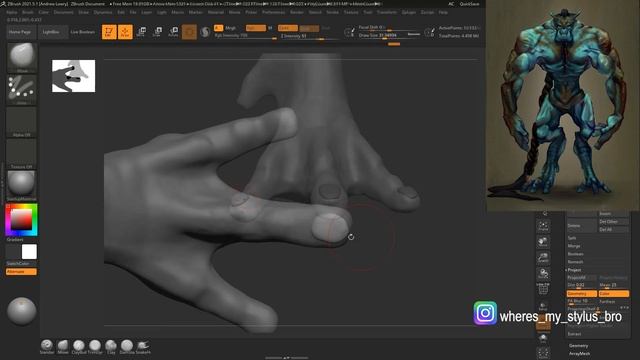This screenshot has height=360, width=640.
Task: Toggle the Geometry option under Project
Action: click(x=581, y=293)
